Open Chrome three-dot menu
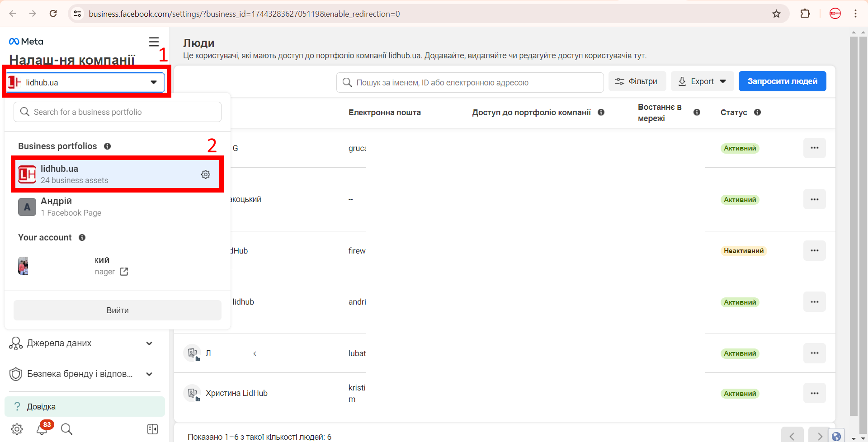 coord(855,14)
